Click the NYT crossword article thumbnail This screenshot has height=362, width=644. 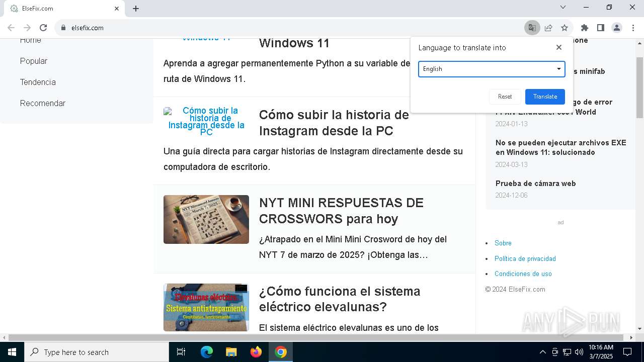pyautogui.click(x=206, y=219)
